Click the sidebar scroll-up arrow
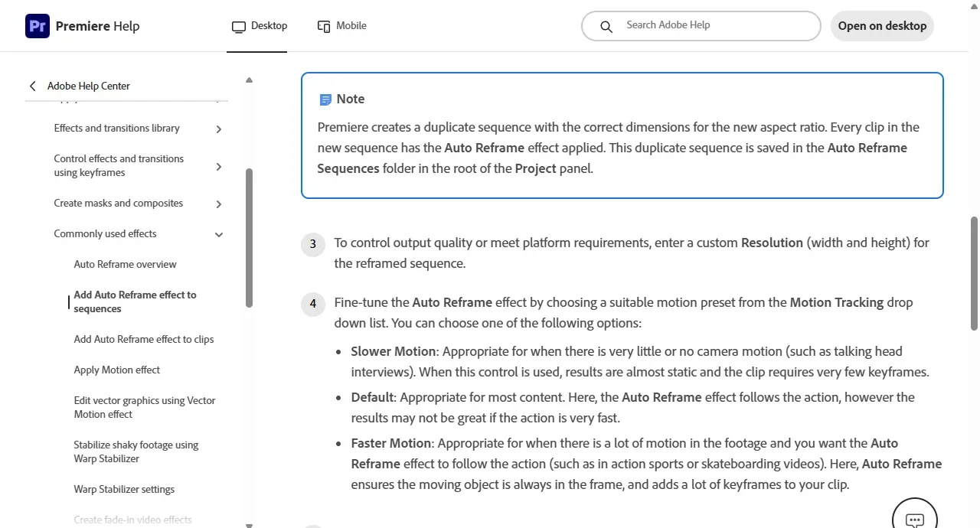 point(249,80)
